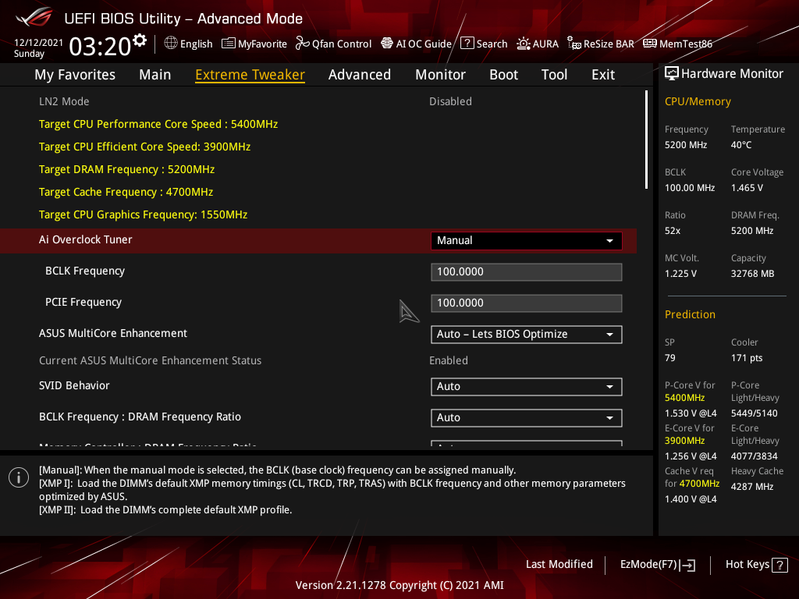The width and height of the screenshot is (799, 599).
Task: Switch to My Favorites tab
Action: coord(75,74)
